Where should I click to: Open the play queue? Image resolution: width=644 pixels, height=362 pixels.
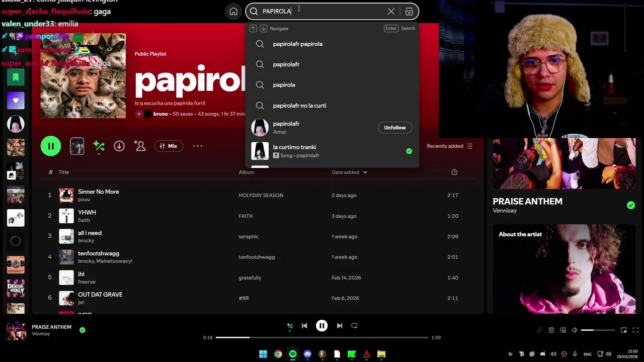click(551, 330)
